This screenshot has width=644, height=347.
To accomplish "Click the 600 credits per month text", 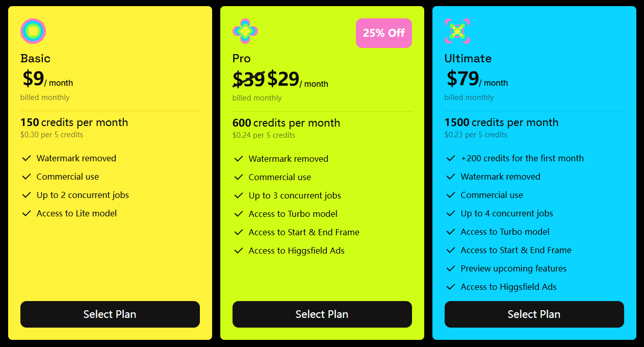I will point(286,123).
